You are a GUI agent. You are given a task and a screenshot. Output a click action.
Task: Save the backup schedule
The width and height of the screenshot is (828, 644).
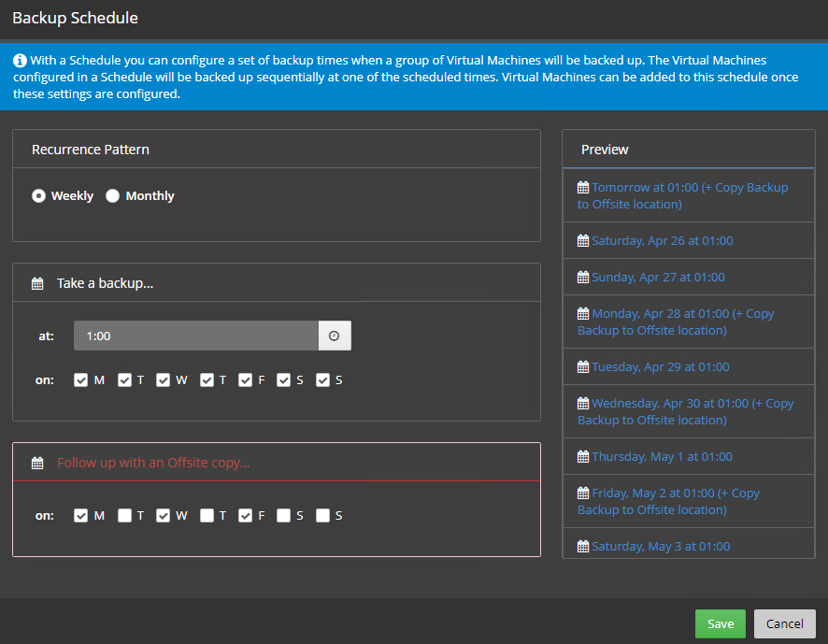720,623
